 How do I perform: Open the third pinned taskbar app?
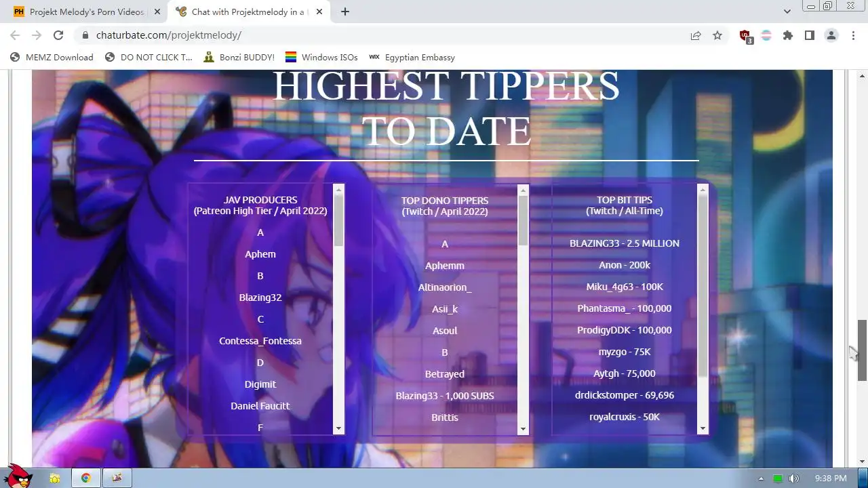(117, 478)
